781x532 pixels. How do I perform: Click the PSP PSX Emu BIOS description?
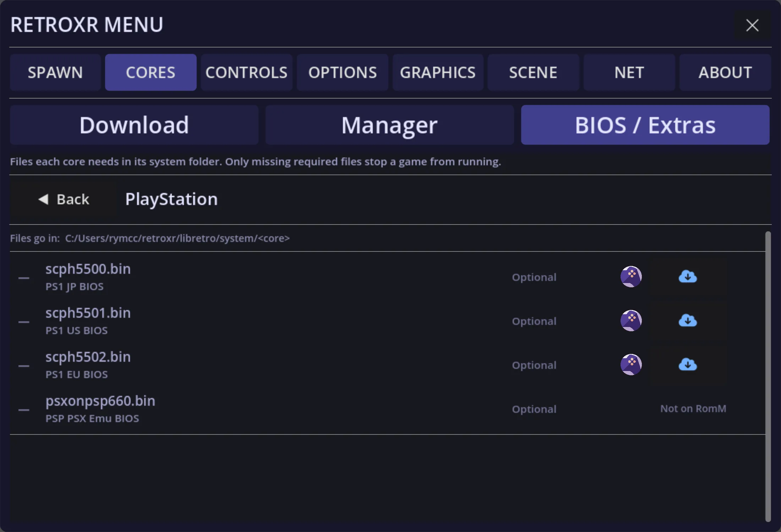pos(92,419)
